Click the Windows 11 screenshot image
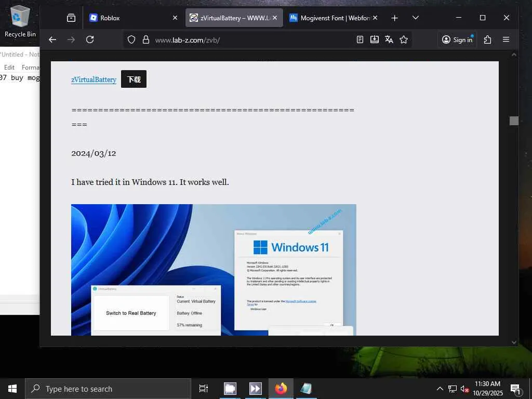This screenshot has width=532, height=399. [x=214, y=270]
